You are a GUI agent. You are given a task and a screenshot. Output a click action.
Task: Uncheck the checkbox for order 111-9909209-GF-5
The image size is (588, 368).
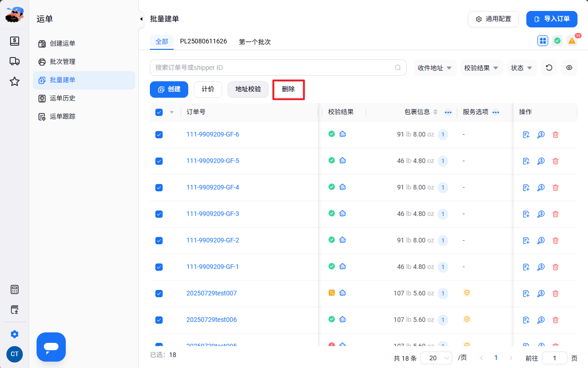159,161
